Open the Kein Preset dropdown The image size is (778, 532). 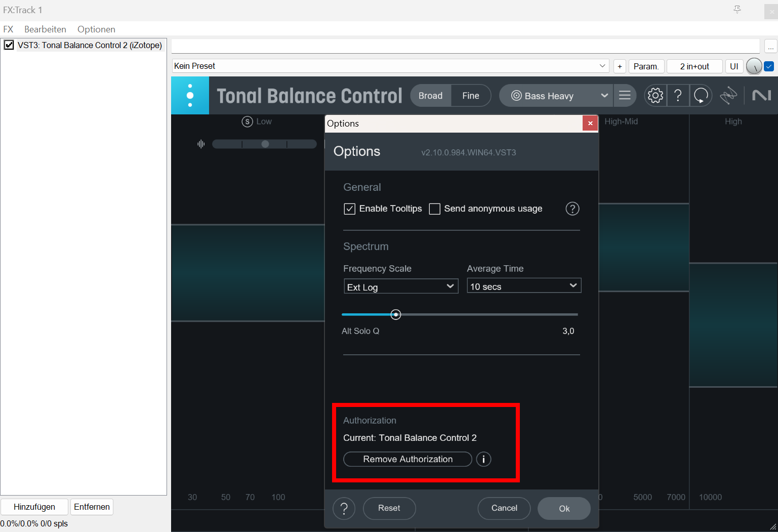pyautogui.click(x=390, y=66)
